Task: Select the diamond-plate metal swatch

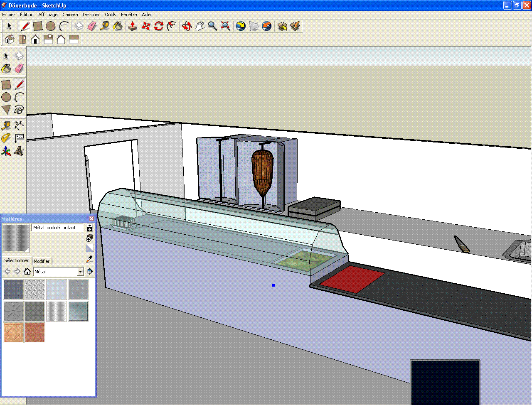Action: [35, 290]
